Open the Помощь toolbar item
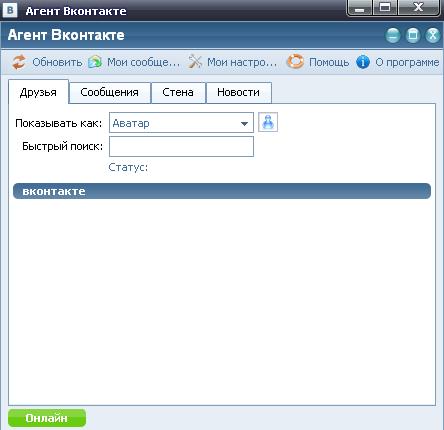The width and height of the screenshot is (444, 430). (329, 62)
